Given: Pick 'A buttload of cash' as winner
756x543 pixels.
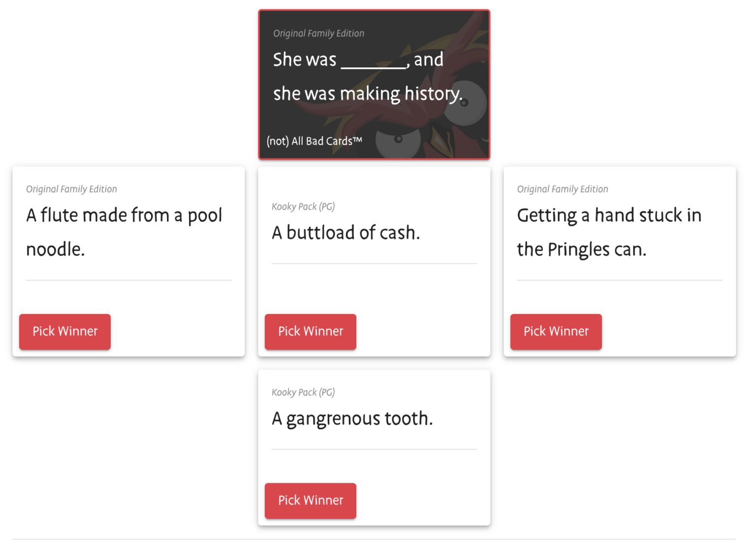Looking at the screenshot, I should point(310,331).
